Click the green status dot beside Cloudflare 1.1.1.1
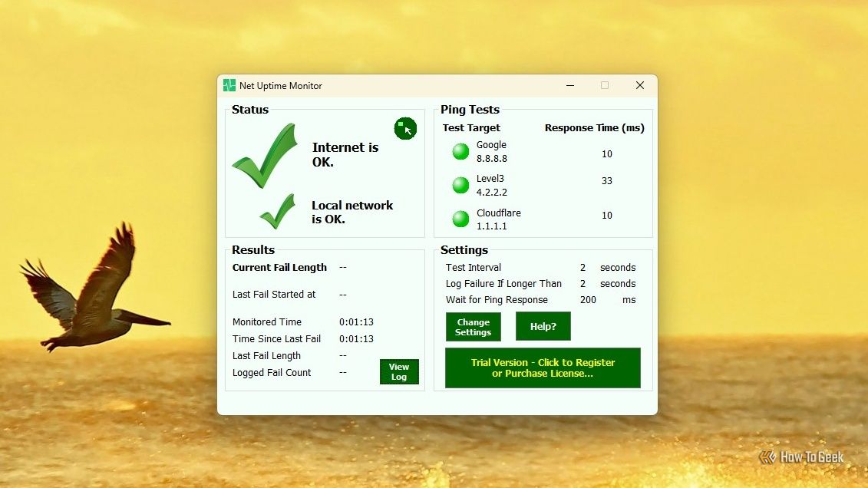868x488 pixels. [460, 219]
